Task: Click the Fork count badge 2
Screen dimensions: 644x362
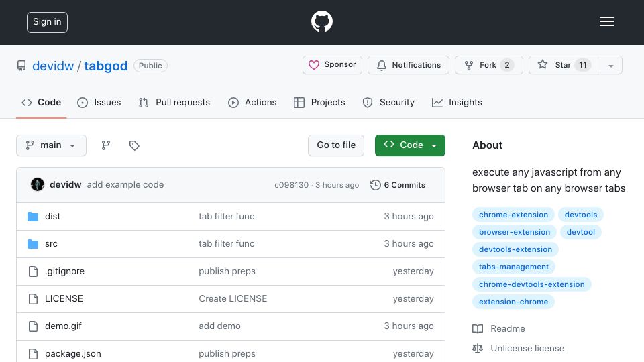Action: click(507, 65)
